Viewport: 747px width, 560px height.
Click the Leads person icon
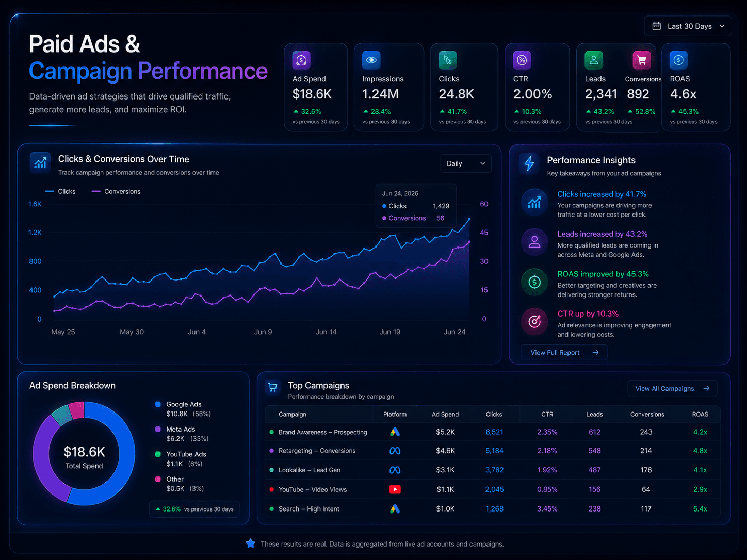(x=594, y=60)
